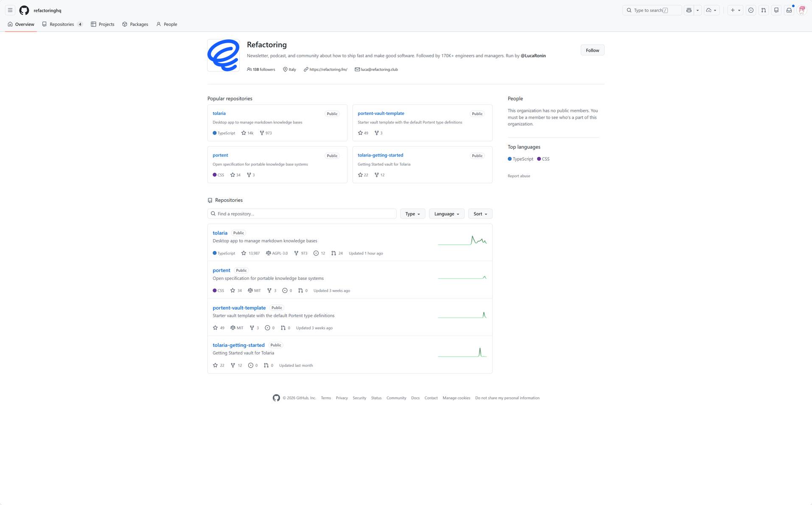This screenshot has width=812, height=505.
Task: Open portent card in Popular repositories
Action: [220, 155]
